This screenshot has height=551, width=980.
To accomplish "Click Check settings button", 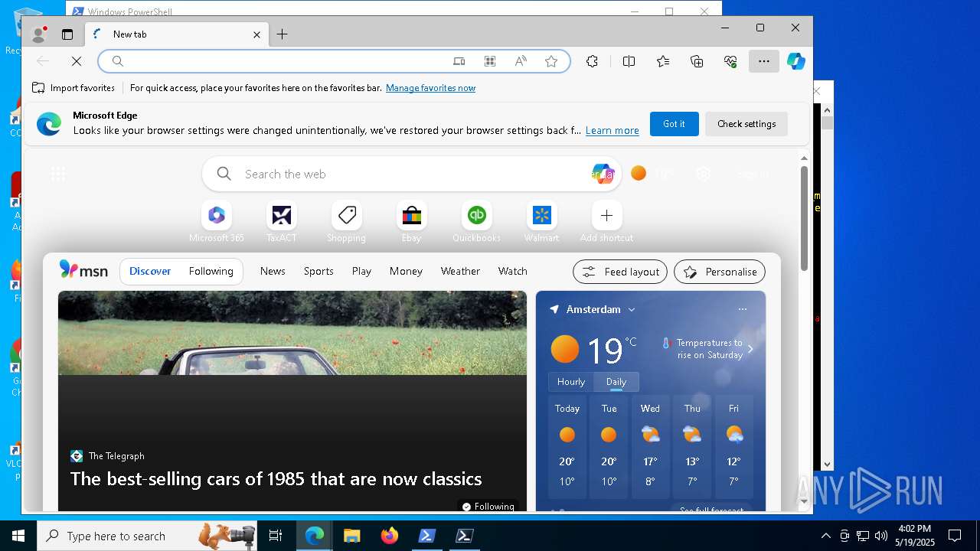I will coord(746,124).
